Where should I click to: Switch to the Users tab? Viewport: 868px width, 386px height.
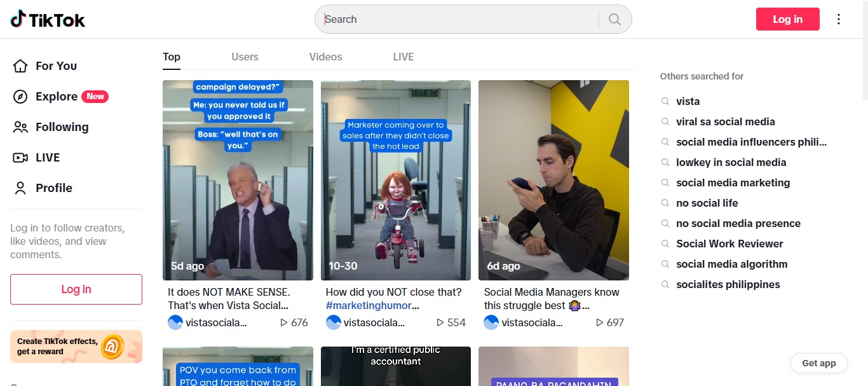pyautogui.click(x=245, y=57)
